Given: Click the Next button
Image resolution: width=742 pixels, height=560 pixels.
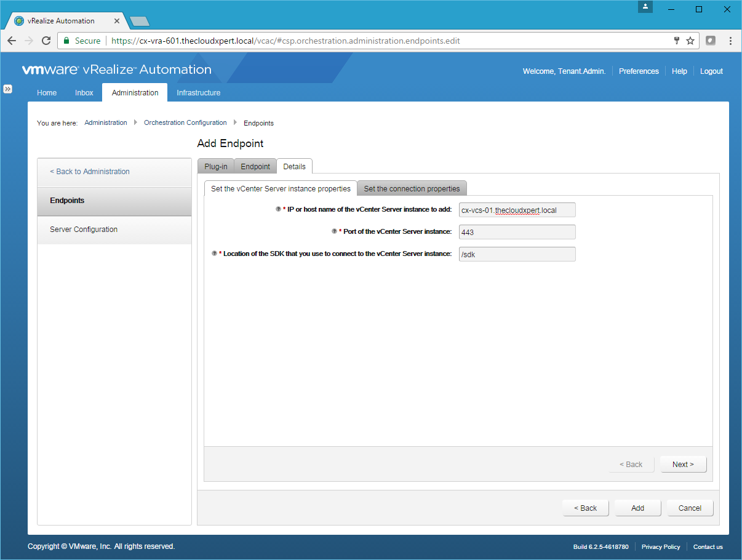Looking at the screenshot, I should click(683, 465).
